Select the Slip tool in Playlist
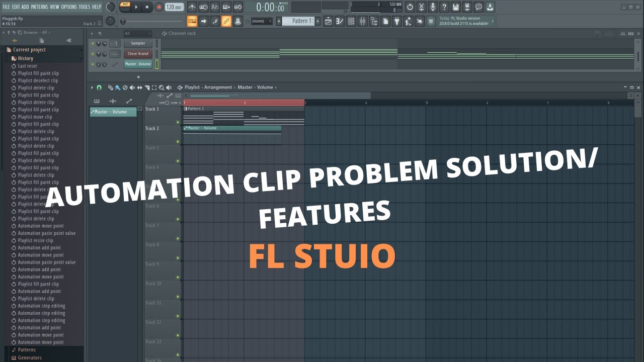The height and width of the screenshot is (362, 644). tap(140, 87)
